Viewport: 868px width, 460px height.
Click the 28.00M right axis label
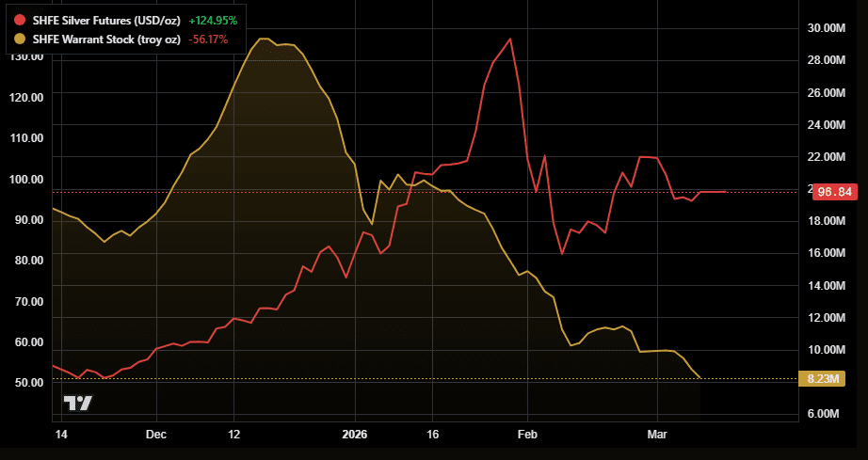click(x=826, y=60)
